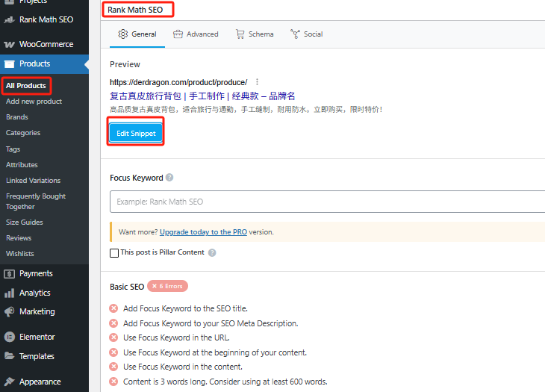The height and width of the screenshot is (392, 545).
Task: Collapse the Basic SEO errors section
Action: [x=127, y=286]
